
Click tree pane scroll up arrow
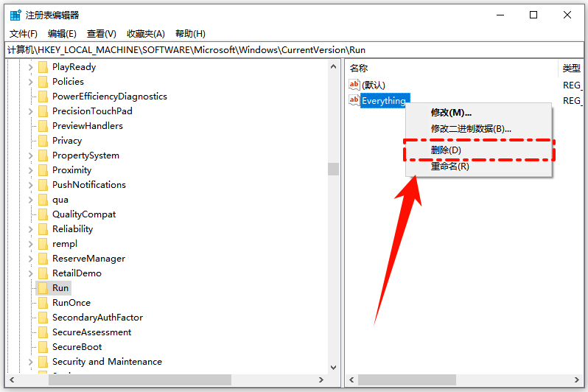pyautogui.click(x=333, y=66)
